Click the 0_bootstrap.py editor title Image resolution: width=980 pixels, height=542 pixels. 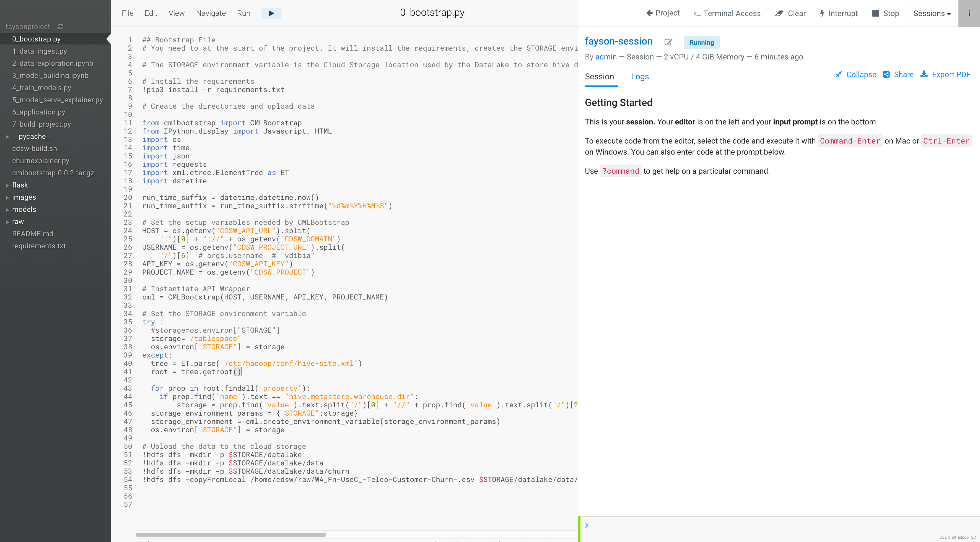[x=432, y=13]
